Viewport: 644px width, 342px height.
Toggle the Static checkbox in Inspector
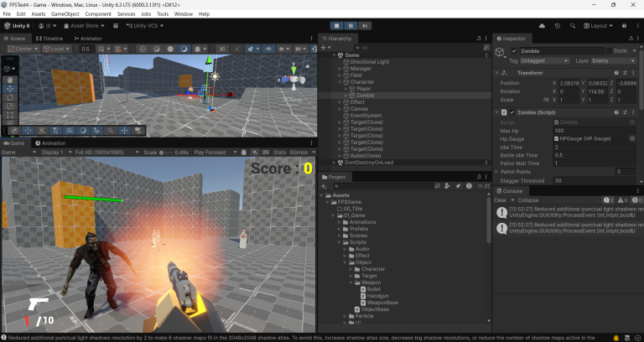[609, 51]
